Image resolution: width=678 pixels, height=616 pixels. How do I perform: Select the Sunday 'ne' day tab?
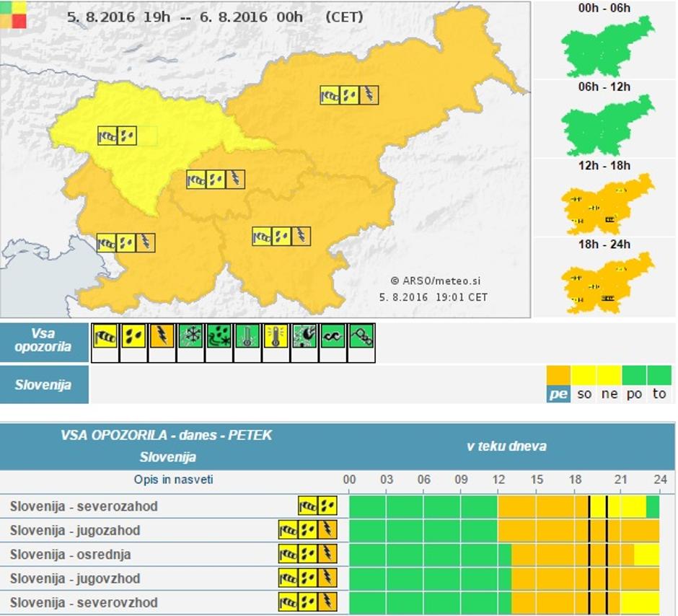tap(609, 395)
